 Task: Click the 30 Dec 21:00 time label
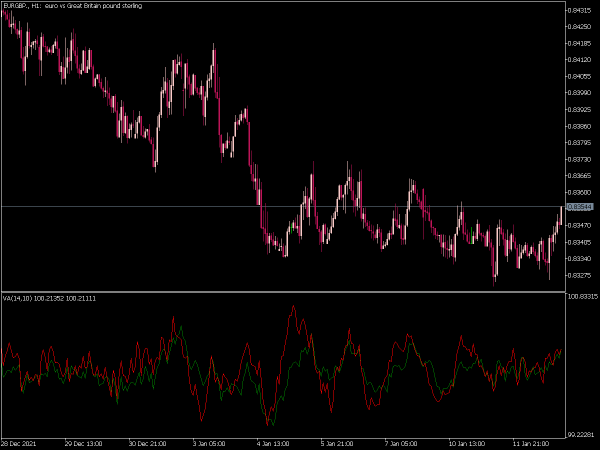point(148,444)
